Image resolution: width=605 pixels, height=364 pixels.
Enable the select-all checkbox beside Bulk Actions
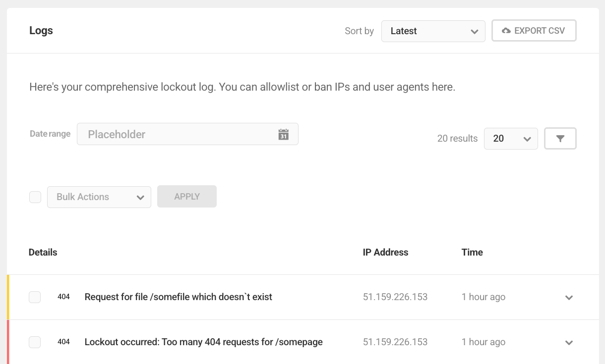35,197
